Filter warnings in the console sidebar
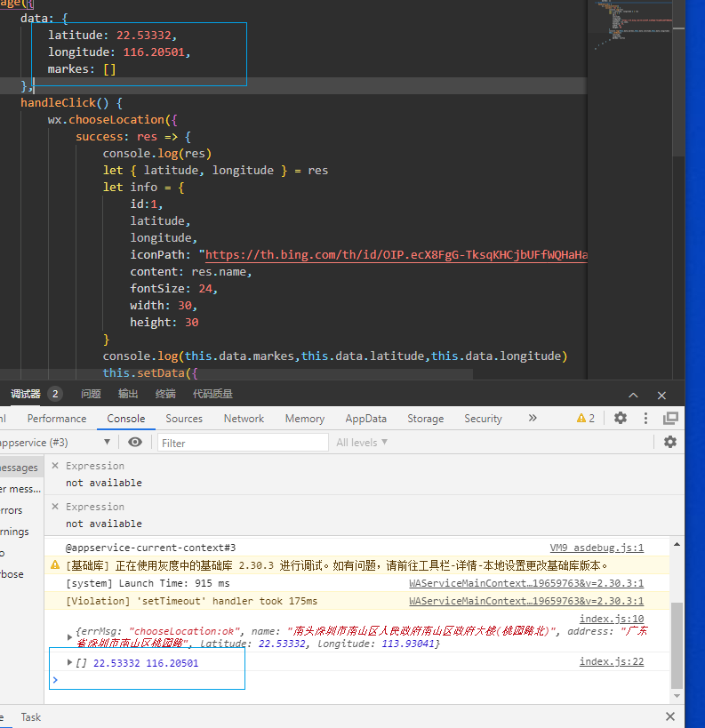 coord(21,532)
